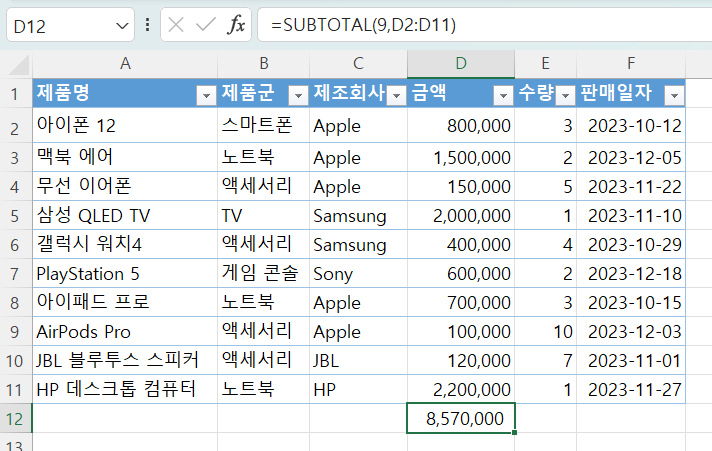The height and width of the screenshot is (451, 712).
Task: Open the 제조회사 filter dropdown
Action: pyautogui.click(x=396, y=96)
